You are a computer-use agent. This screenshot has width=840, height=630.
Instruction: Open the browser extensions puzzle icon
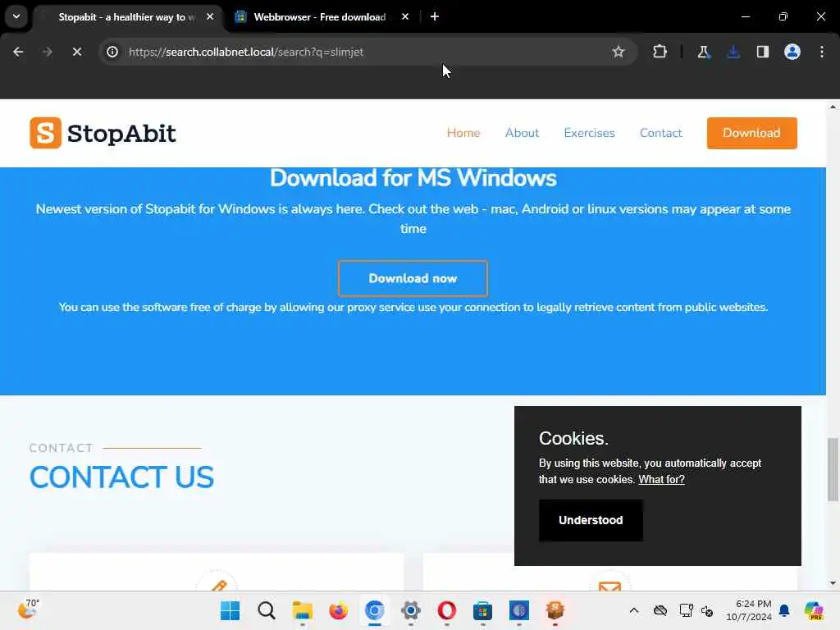coord(660,52)
